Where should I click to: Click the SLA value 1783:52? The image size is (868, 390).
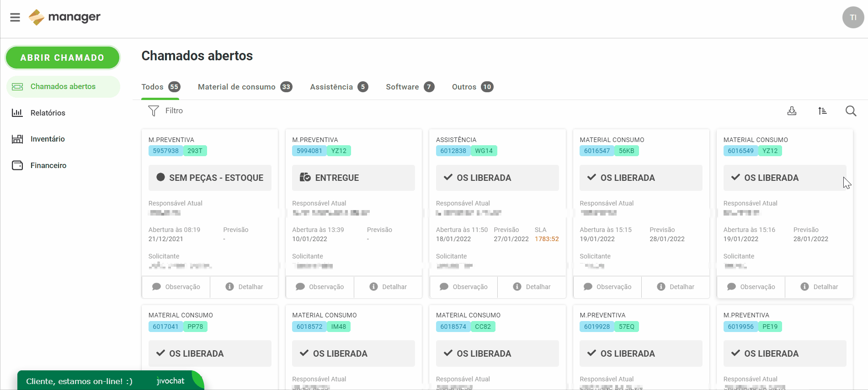[547, 239]
